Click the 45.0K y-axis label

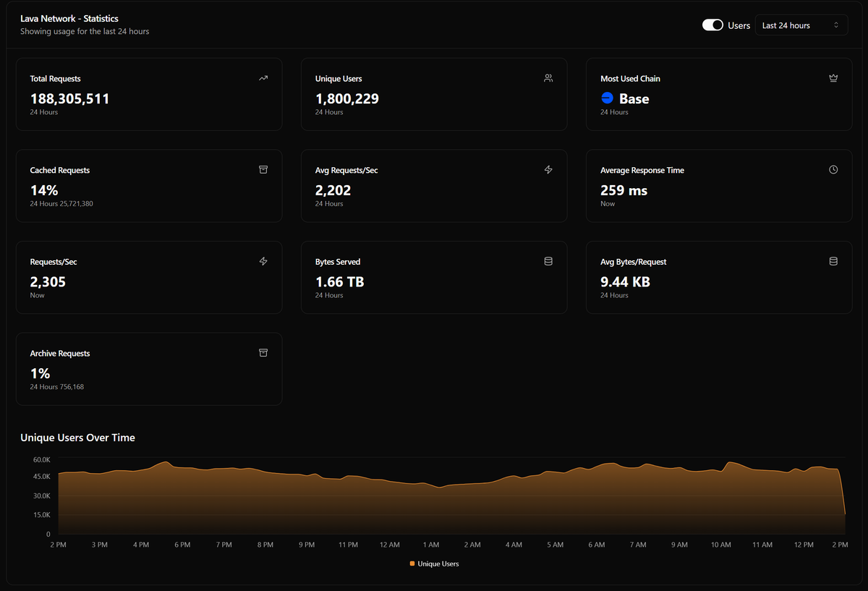coord(42,477)
